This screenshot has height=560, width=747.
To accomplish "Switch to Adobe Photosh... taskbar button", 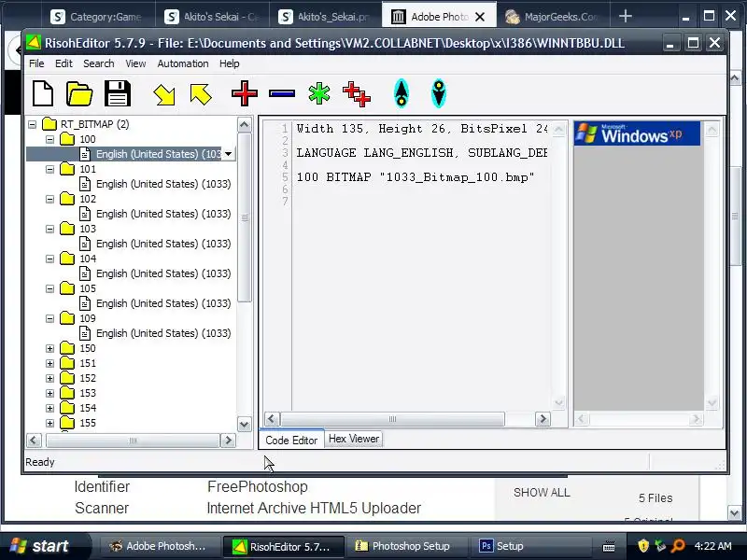I will [159, 546].
